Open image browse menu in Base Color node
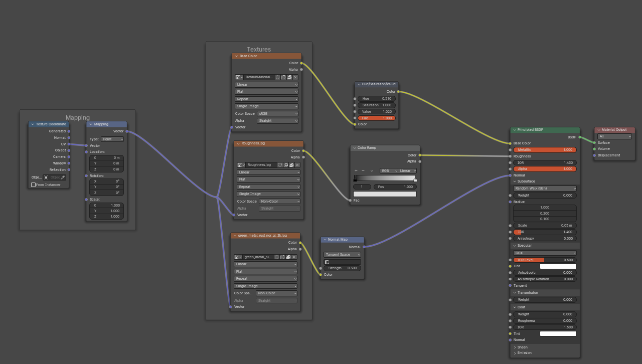Image resolution: width=642 pixels, height=364 pixels. click(x=239, y=77)
